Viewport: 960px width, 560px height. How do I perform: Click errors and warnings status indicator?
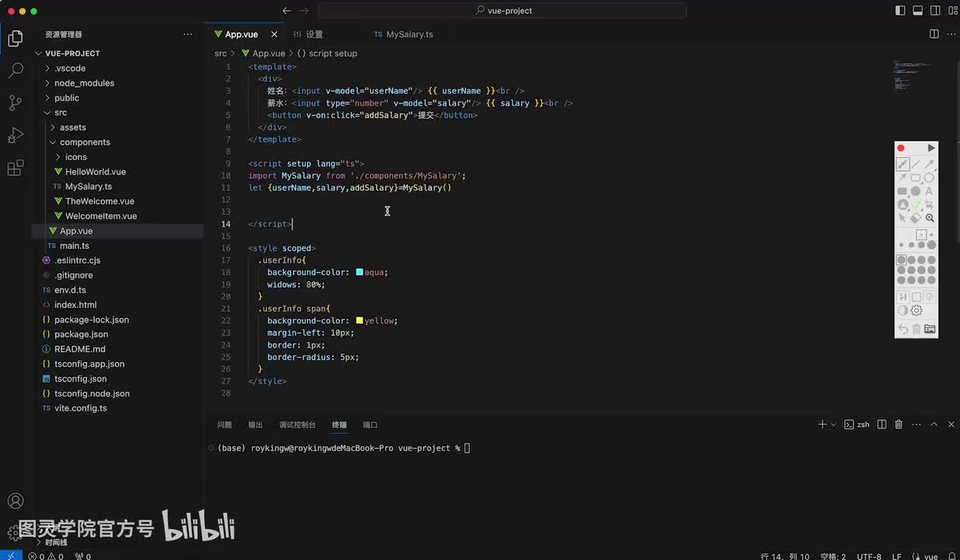point(47,556)
